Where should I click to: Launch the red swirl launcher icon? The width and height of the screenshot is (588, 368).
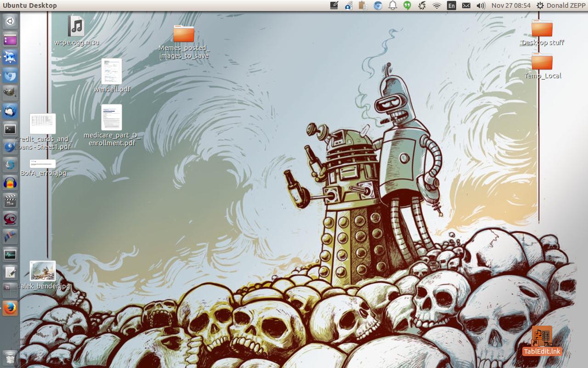(10, 218)
